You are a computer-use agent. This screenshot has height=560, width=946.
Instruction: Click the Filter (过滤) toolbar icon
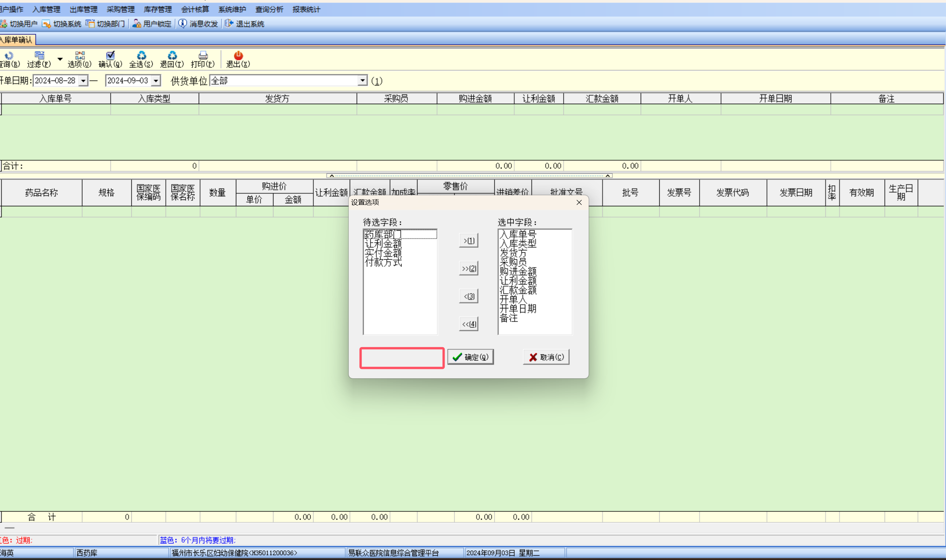(39, 55)
